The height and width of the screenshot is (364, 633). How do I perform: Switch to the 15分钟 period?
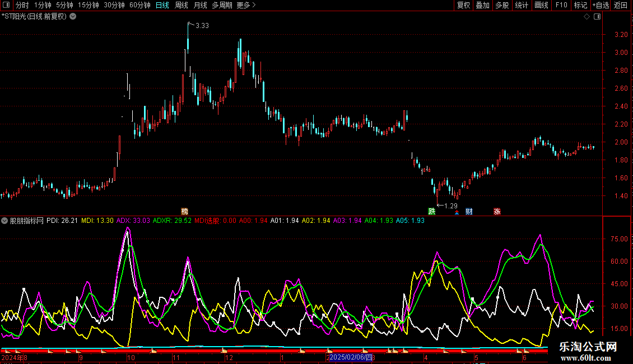click(89, 5)
